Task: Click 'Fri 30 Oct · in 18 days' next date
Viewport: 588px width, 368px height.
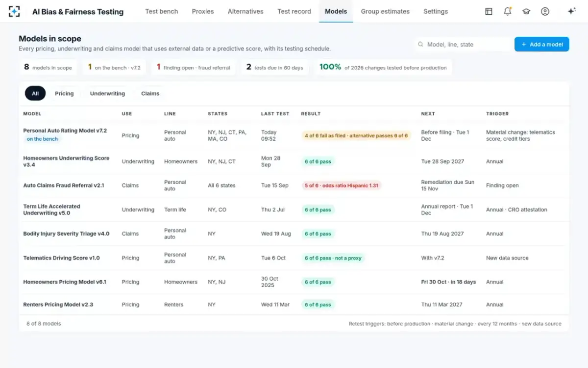Action: (448, 282)
